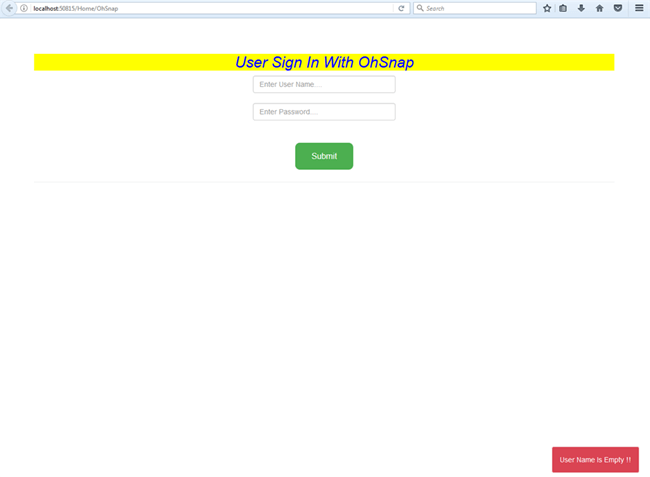The height and width of the screenshot is (477, 650).
Task: Open site information icon in address bar
Action: tap(24, 8)
